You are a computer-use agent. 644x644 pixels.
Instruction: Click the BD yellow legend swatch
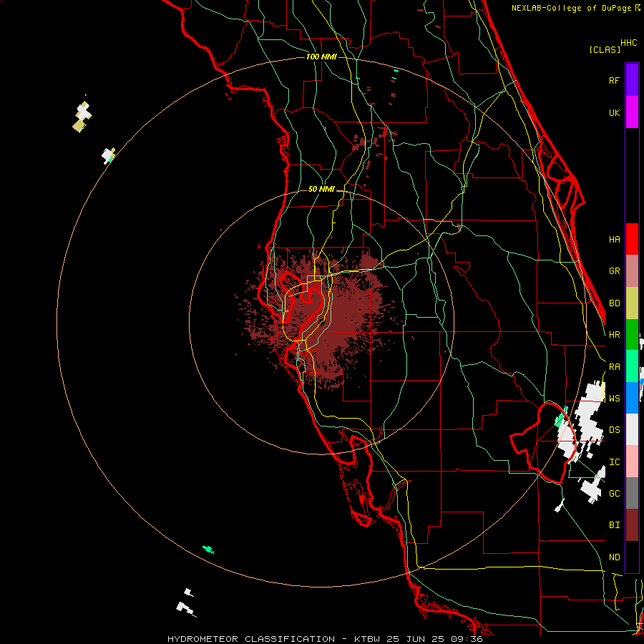point(632,303)
